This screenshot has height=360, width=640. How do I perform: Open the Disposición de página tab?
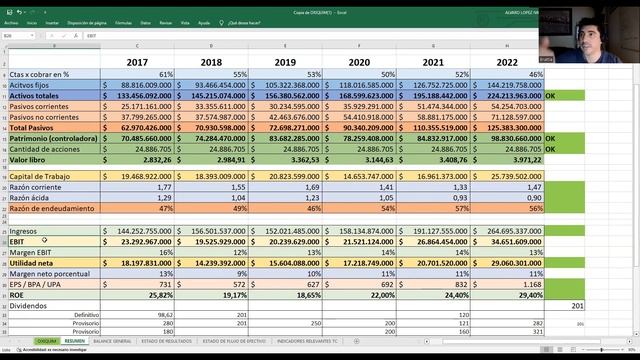(x=87, y=23)
